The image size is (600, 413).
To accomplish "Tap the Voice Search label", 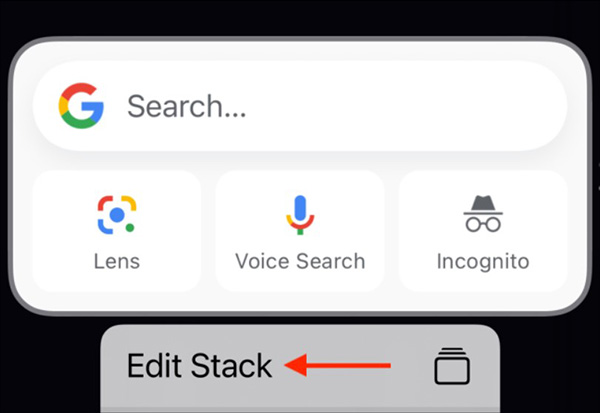I will coord(300,261).
